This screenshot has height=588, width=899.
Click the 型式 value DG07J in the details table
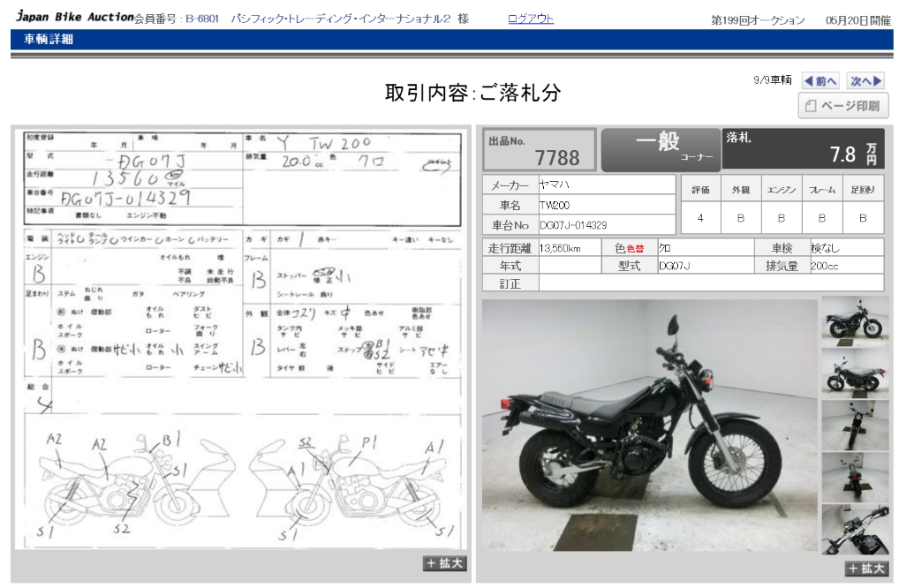(x=674, y=266)
